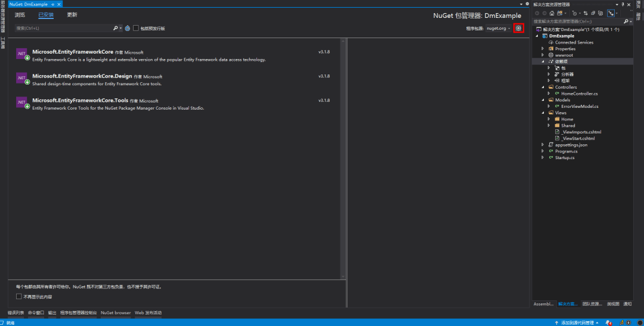Open NuGet package source settings gear
644x326 pixels.
coord(518,28)
